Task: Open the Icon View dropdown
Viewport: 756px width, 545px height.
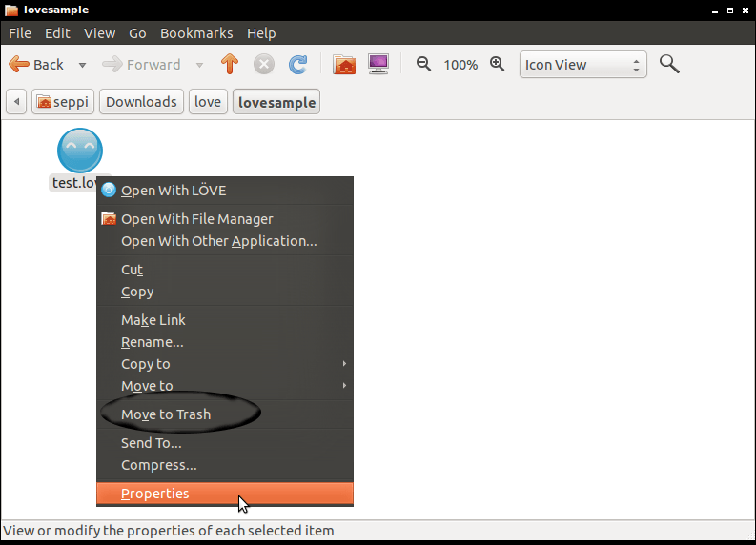Action: pos(583,65)
